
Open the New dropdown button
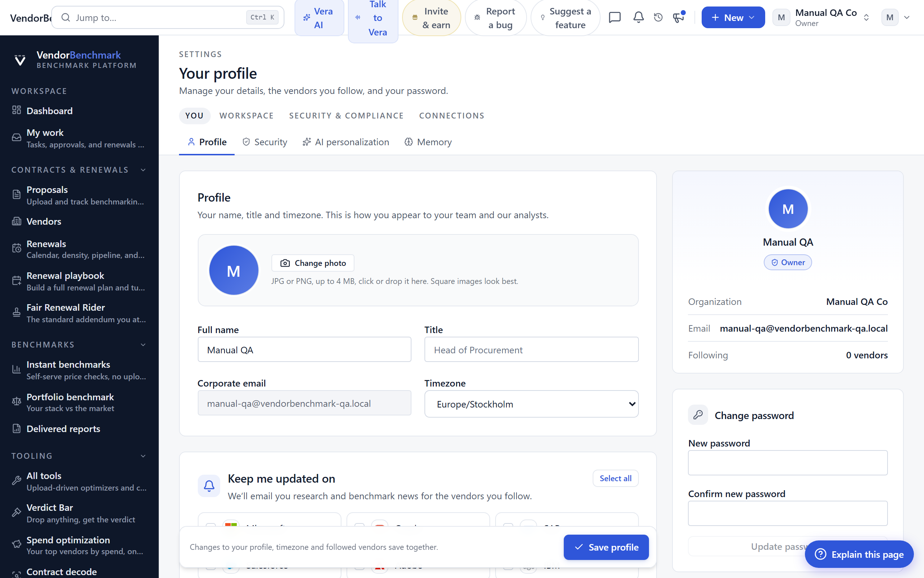point(733,18)
